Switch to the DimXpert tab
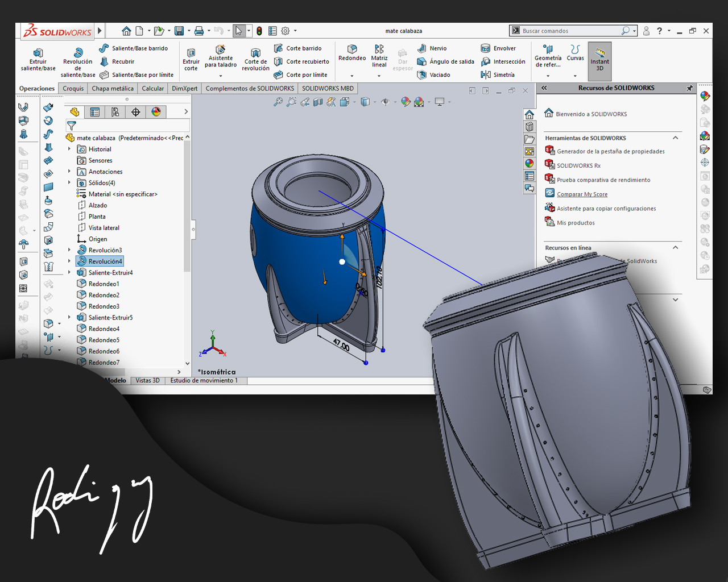 [185, 89]
